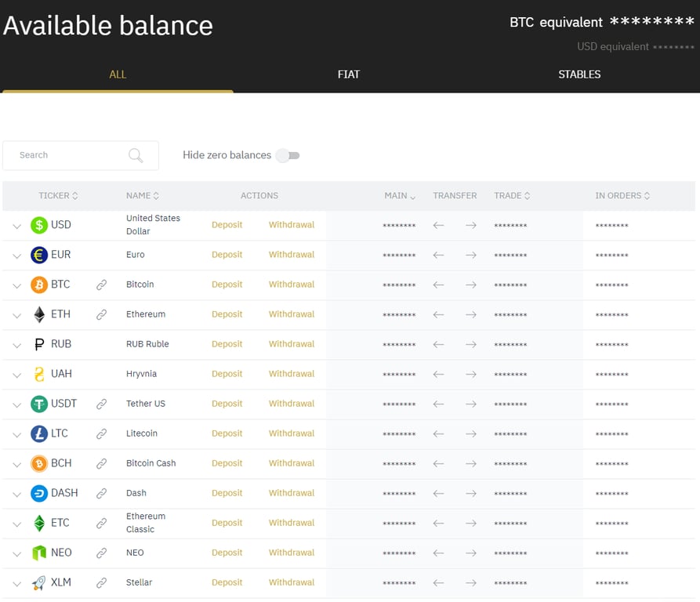Click Withdrawal for Hryvnia (UAH)
Image resolution: width=700 pixels, height=602 pixels.
click(292, 374)
